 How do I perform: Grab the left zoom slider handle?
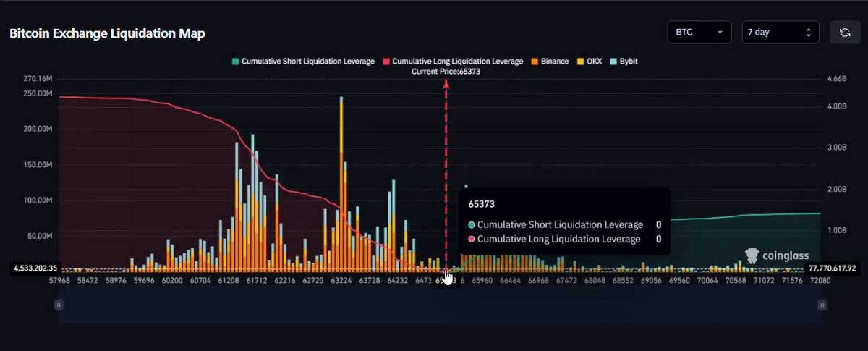pos(59,305)
